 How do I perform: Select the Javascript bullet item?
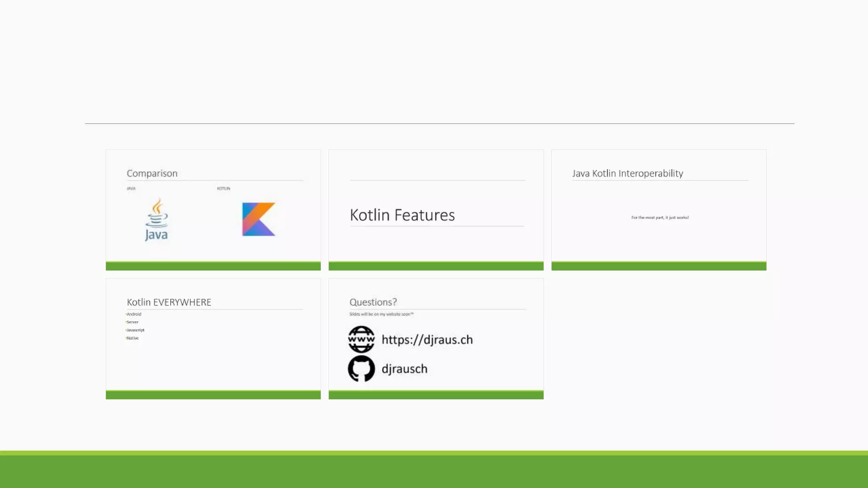[135, 330]
